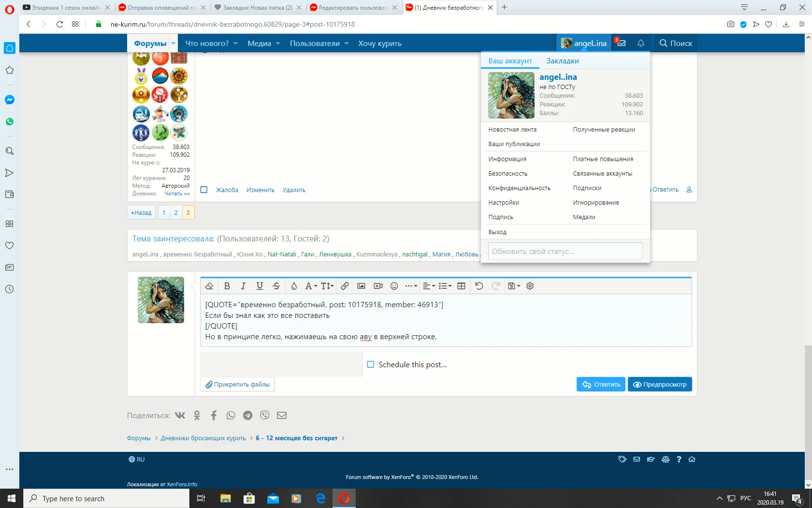Expand the font family dropdown
Screen dimensions: 812x508
pos(311,286)
